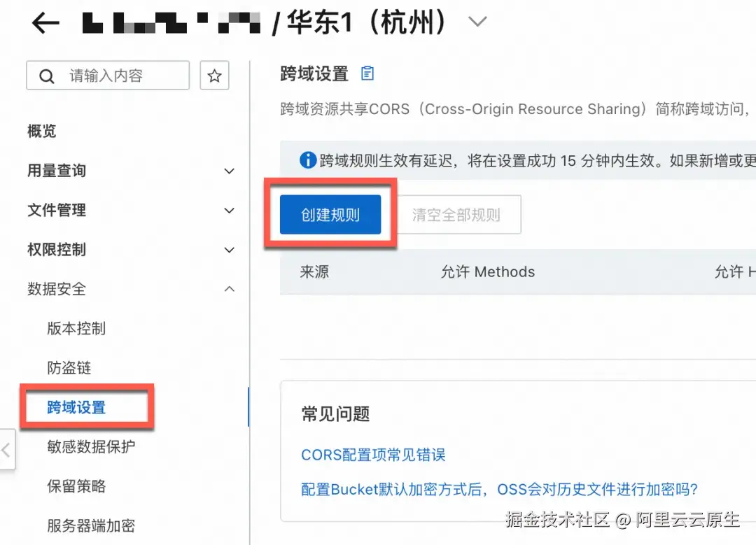The width and height of the screenshot is (756, 545).
Task: Click the 创建规则 button
Action: 330,215
